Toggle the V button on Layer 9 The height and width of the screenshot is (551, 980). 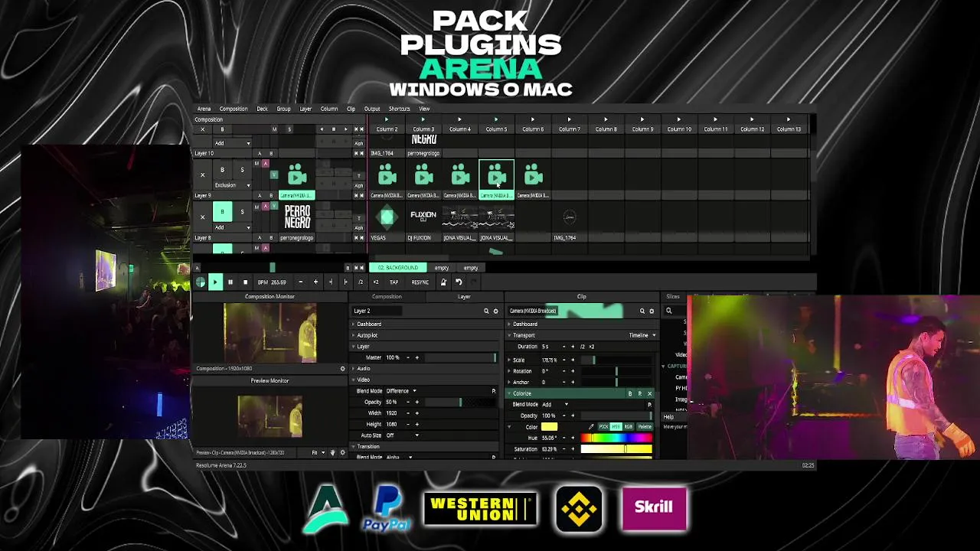click(x=274, y=175)
